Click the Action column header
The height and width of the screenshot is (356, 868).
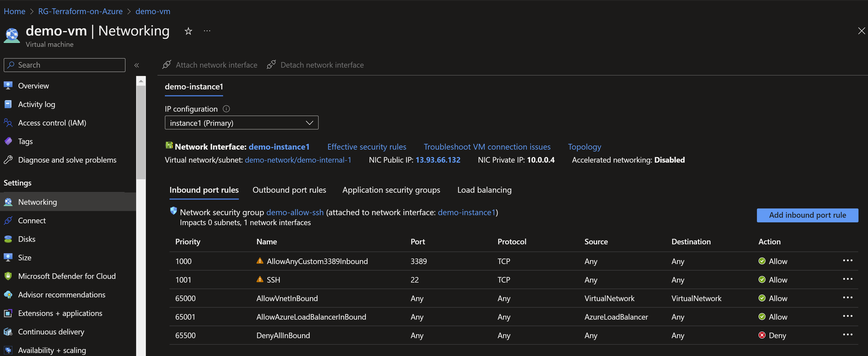coord(769,242)
